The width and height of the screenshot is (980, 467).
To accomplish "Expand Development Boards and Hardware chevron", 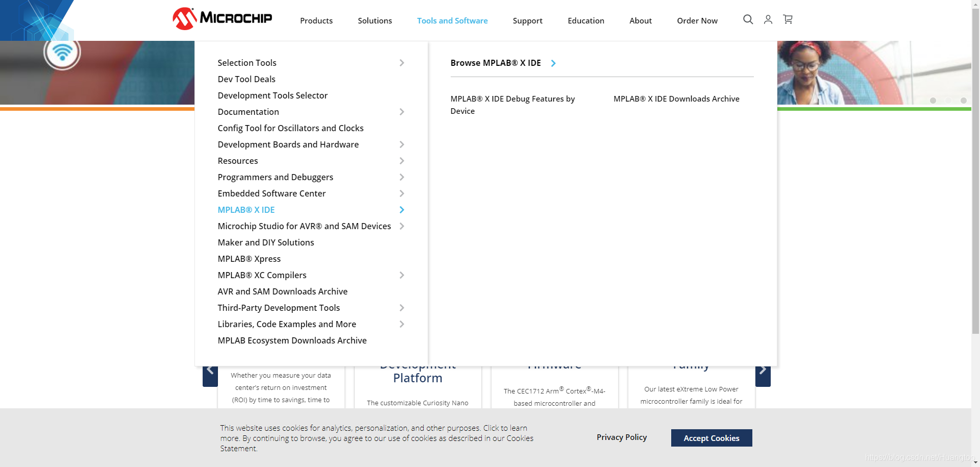I will 402,144.
